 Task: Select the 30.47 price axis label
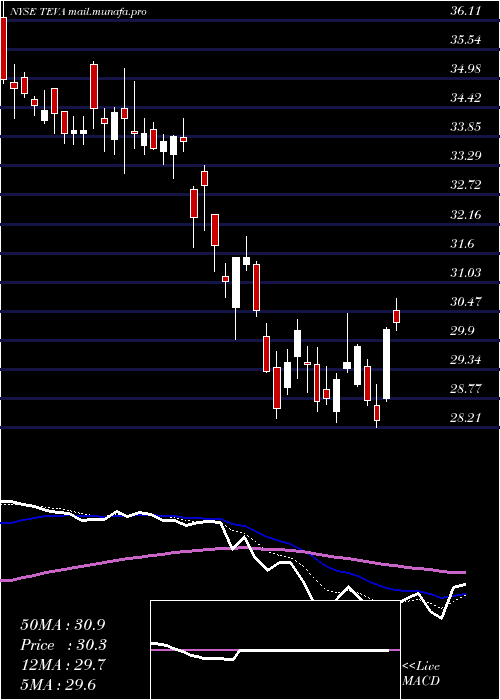tap(466, 301)
